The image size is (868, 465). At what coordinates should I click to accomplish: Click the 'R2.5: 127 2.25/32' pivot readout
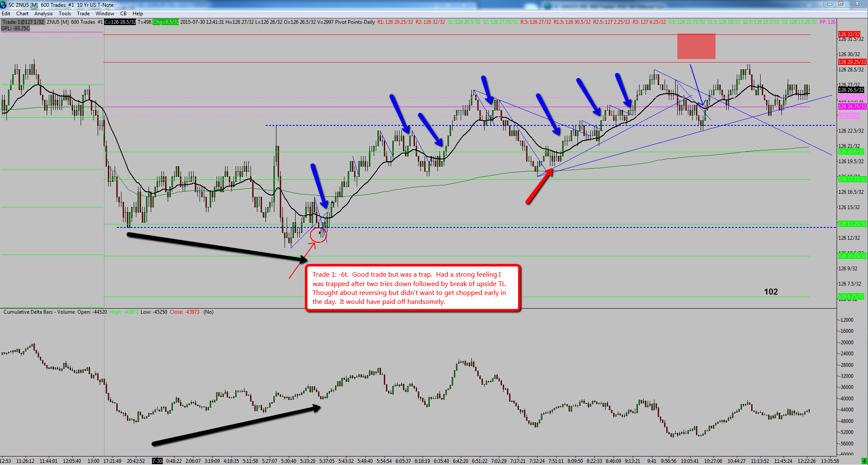[612, 22]
